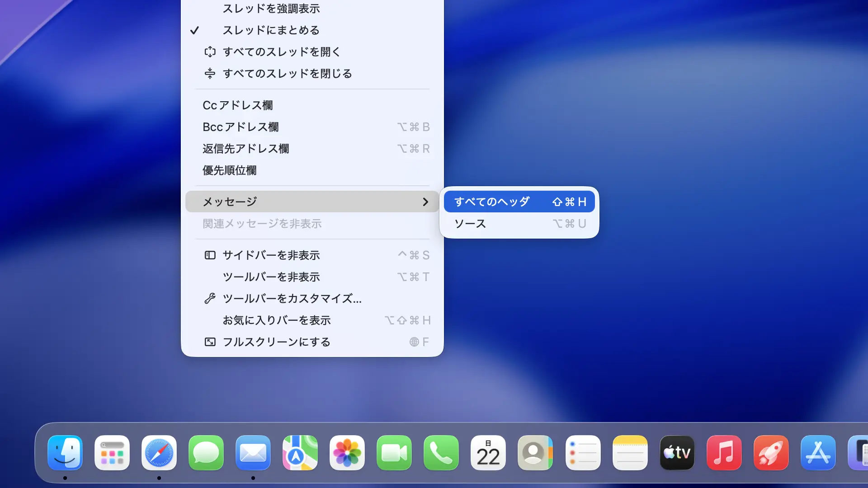Collapse threads with すべてのスレッドを閉じる
This screenshot has height=488, width=868.
tap(287, 74)
